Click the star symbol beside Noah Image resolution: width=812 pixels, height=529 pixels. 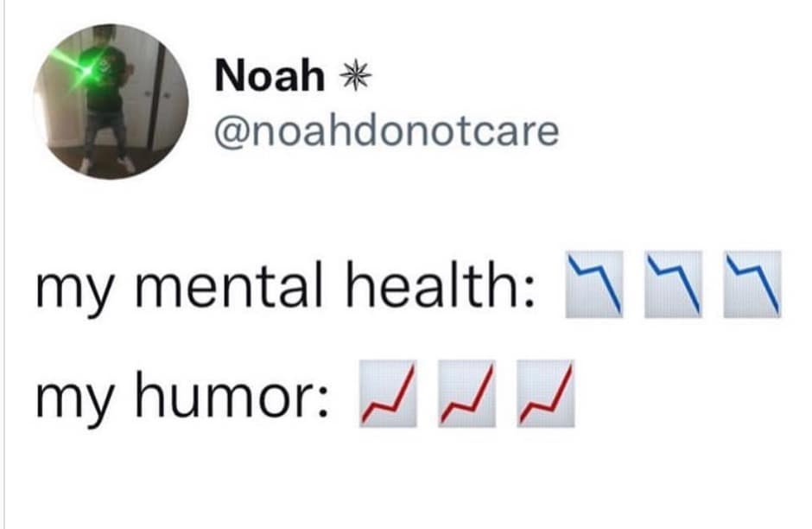[355, 76]
